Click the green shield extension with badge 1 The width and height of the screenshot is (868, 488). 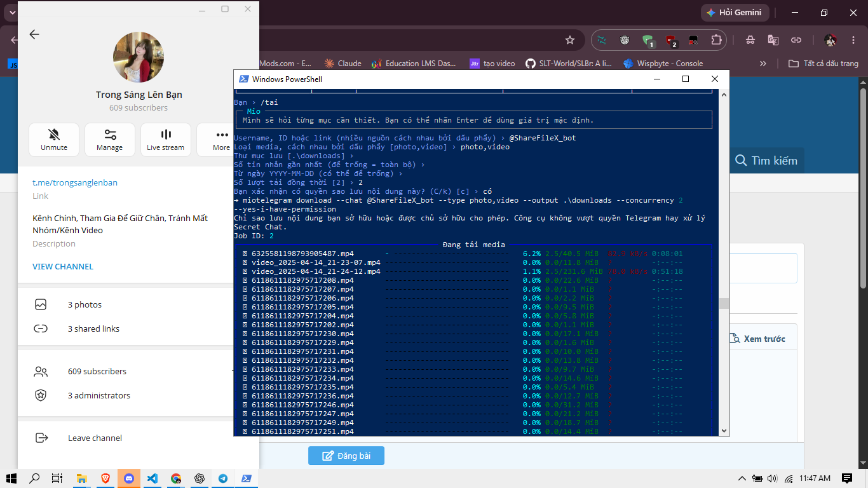point(648,41)
